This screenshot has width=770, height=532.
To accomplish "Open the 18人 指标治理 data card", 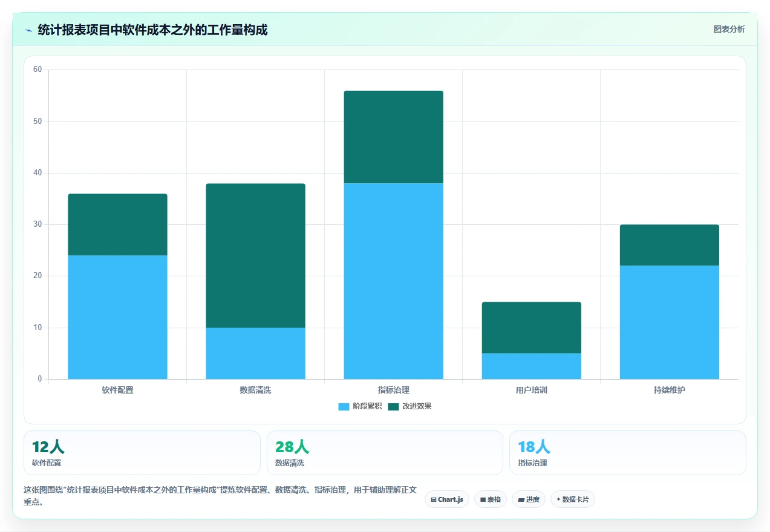I will [628, 453].
